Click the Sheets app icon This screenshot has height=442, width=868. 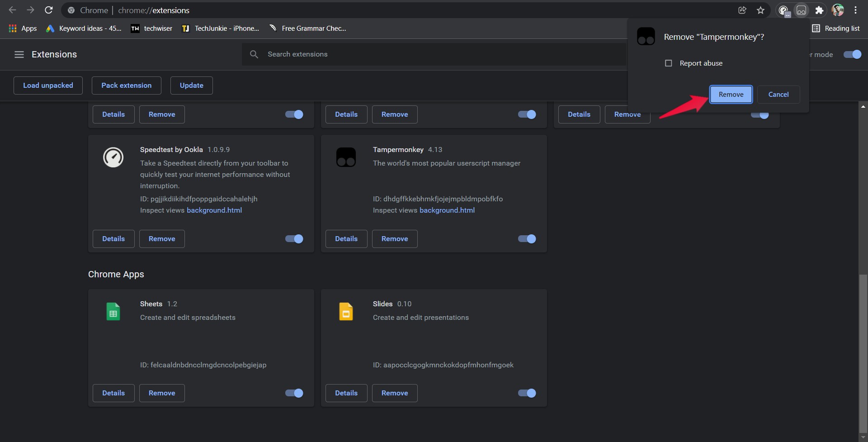point(113,311)
